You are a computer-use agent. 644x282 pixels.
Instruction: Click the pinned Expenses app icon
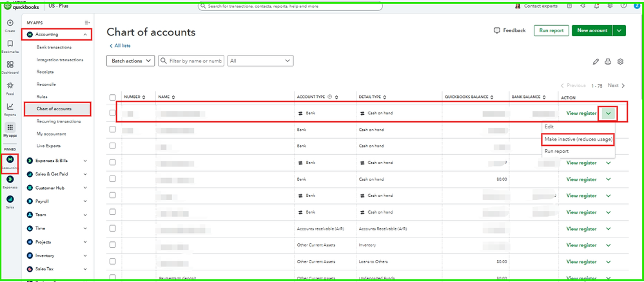(x=10, y=179)
